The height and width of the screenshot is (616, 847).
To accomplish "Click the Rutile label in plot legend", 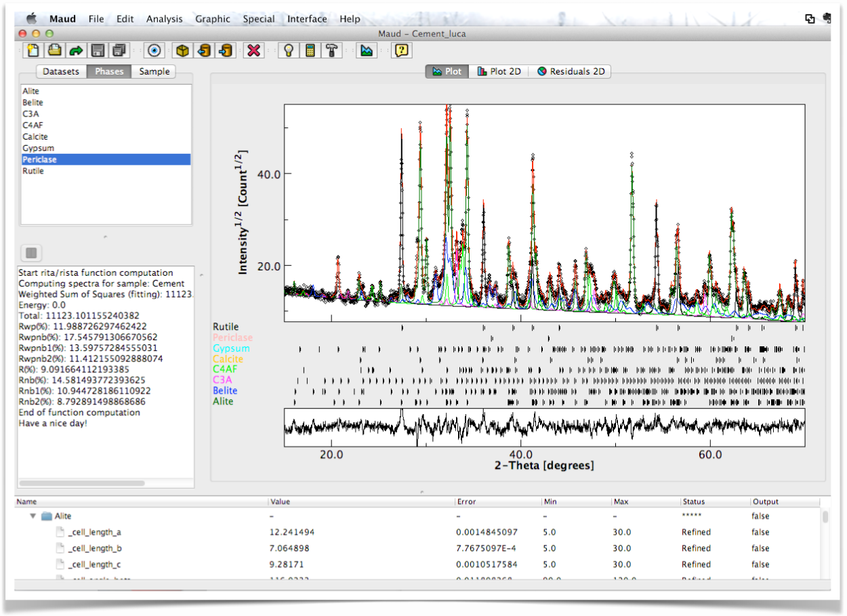I will tap(226, 327).
